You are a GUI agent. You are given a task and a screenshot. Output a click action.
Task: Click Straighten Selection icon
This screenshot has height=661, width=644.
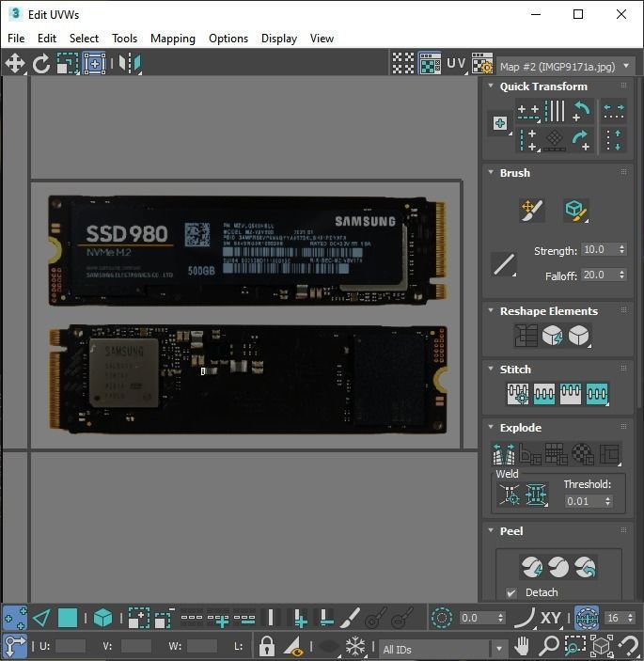526,336
